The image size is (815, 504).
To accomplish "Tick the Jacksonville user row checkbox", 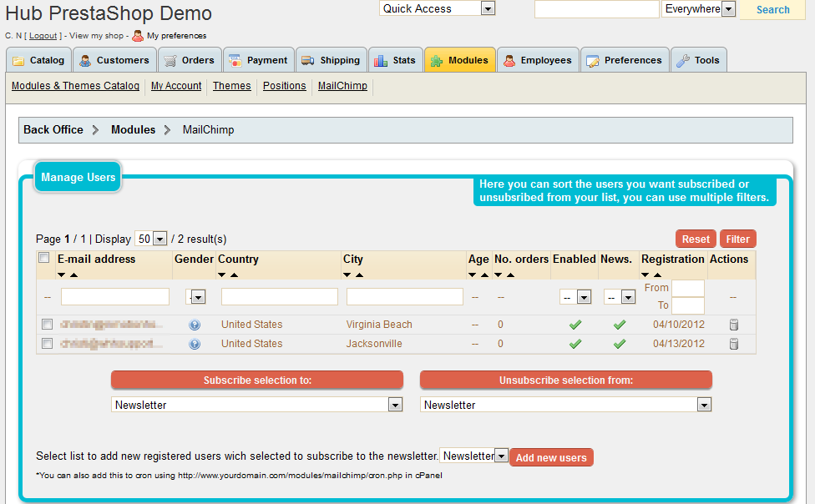I will tap(48, 344).
